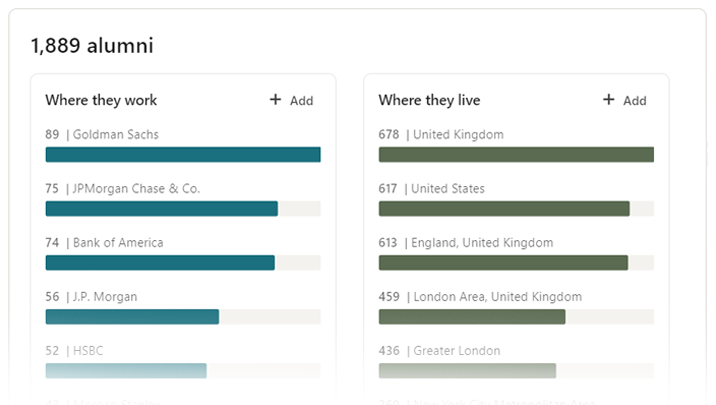Click the "75 | JPMorgan Chase & Co." label
Screen dimensions: 716x405
[123, 188]
